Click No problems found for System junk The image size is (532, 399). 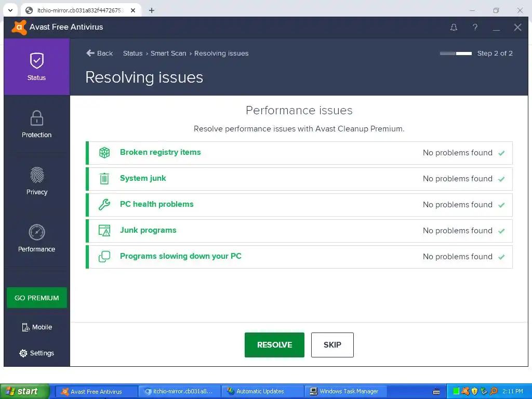pyautogui.click(x=457, y=179)
